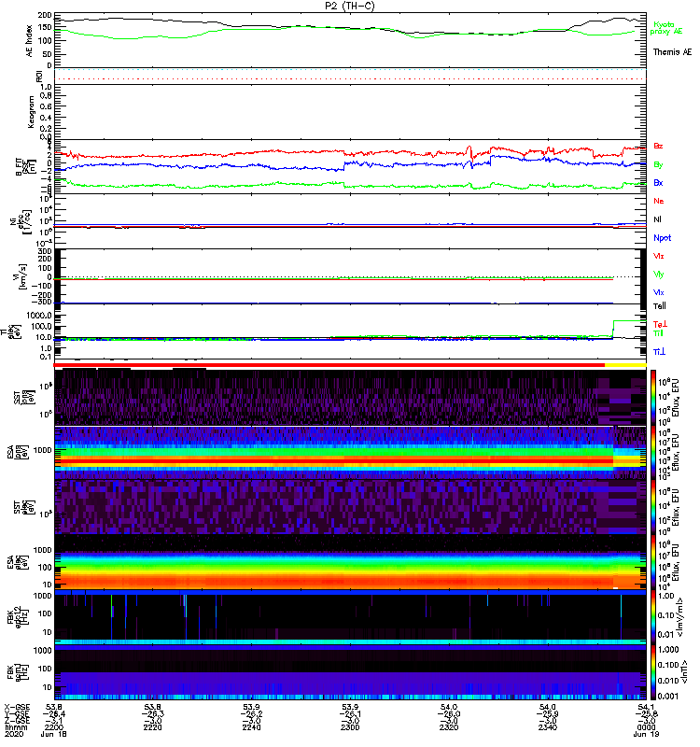Click the red Viz legend label

(659, 256)
